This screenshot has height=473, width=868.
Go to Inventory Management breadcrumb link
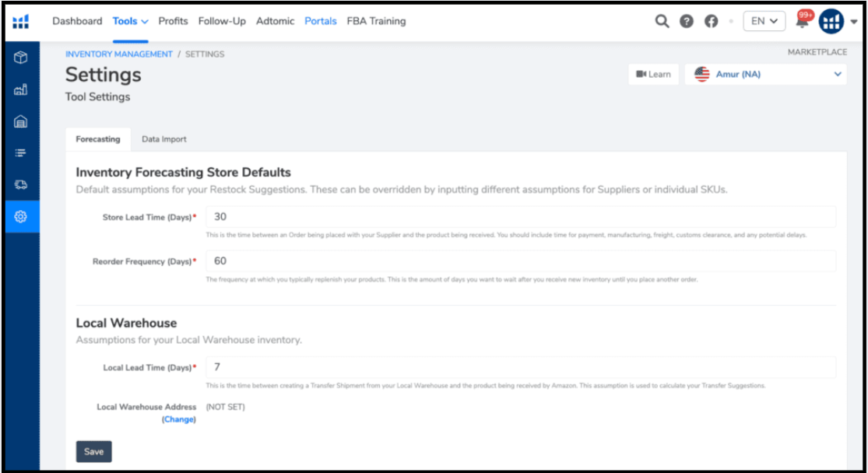click(119, 54)
